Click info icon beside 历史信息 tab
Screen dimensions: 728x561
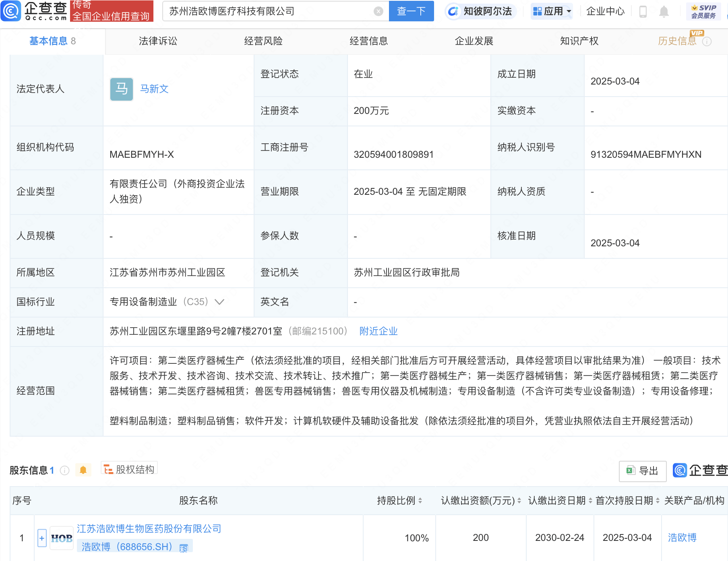(x=707, y=41)
